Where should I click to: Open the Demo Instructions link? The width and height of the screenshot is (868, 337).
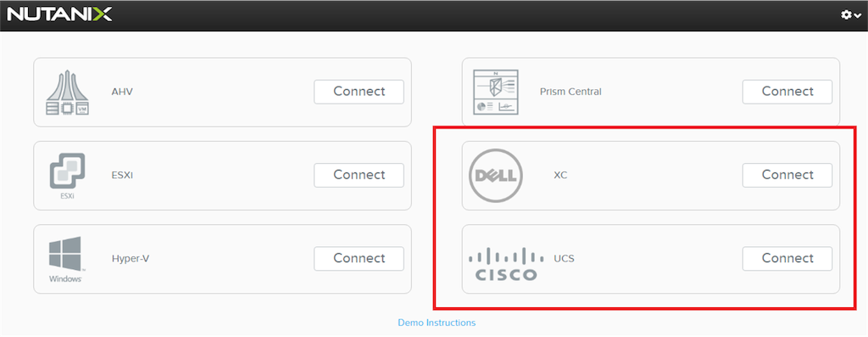pos(437,323)
